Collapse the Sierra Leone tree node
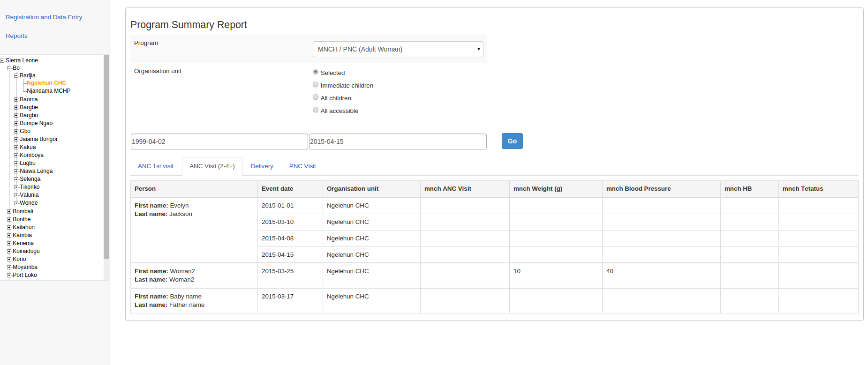Image resolution: width=868 pixels, height=365 pixels. [2, 60]
